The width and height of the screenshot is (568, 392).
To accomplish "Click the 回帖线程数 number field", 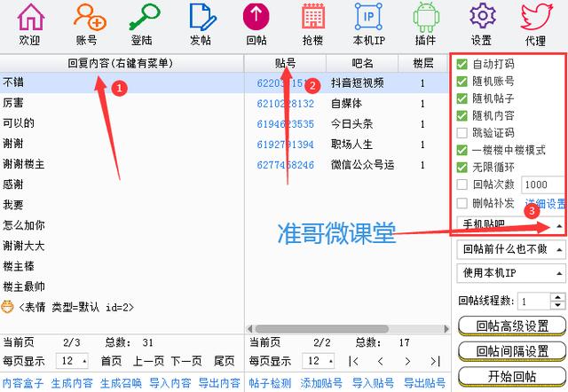I will pos(534,302).
